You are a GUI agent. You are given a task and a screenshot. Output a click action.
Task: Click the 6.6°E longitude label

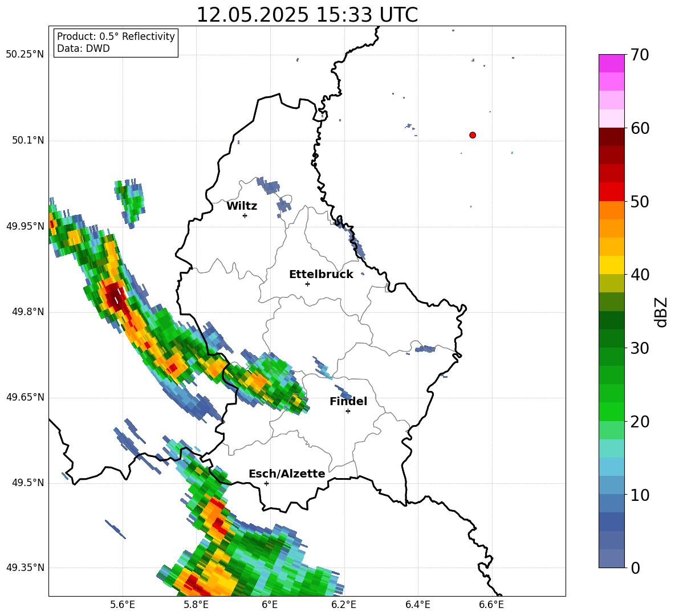click(x=491, y=605)
